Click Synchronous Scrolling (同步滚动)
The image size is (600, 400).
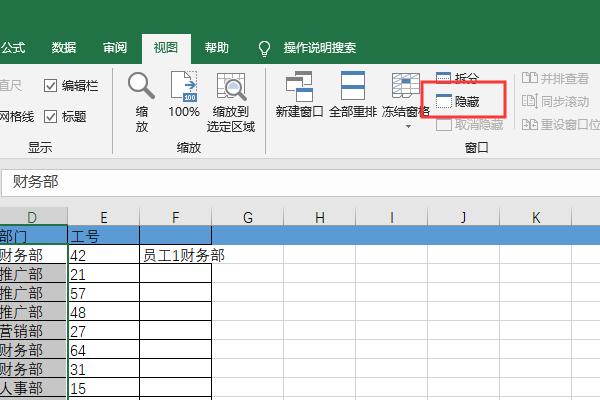coord(555,101)
